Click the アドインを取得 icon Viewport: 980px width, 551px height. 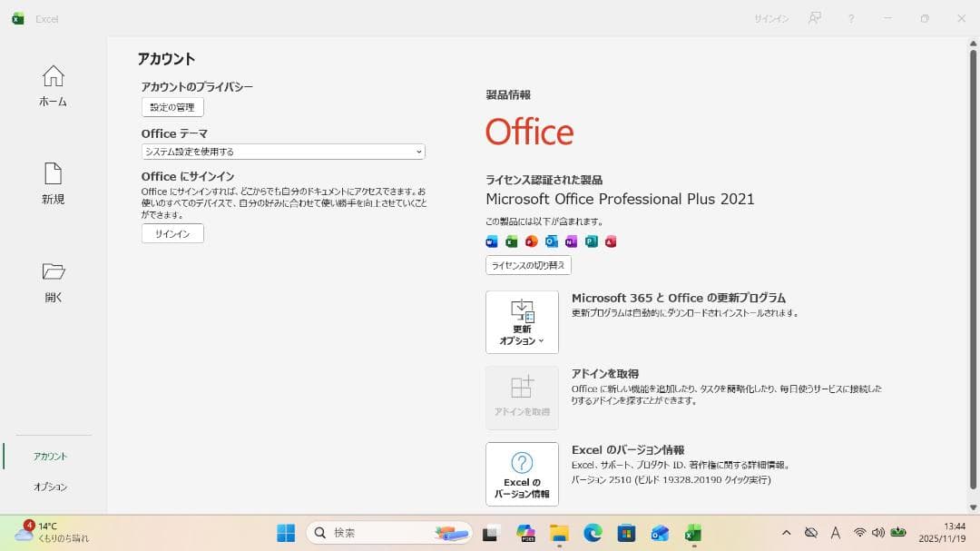(522, 397)
